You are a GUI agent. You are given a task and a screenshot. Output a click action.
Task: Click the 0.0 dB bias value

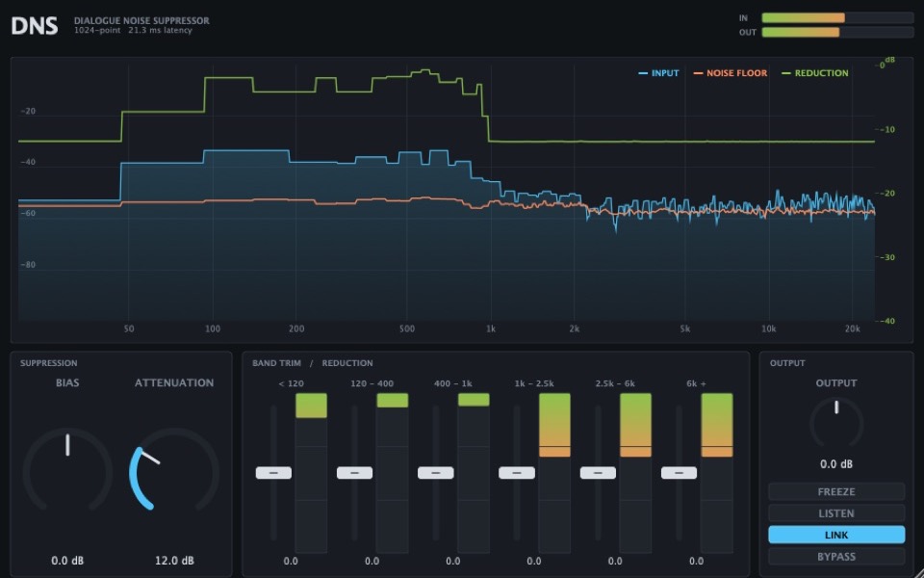[x=67, y=561]
